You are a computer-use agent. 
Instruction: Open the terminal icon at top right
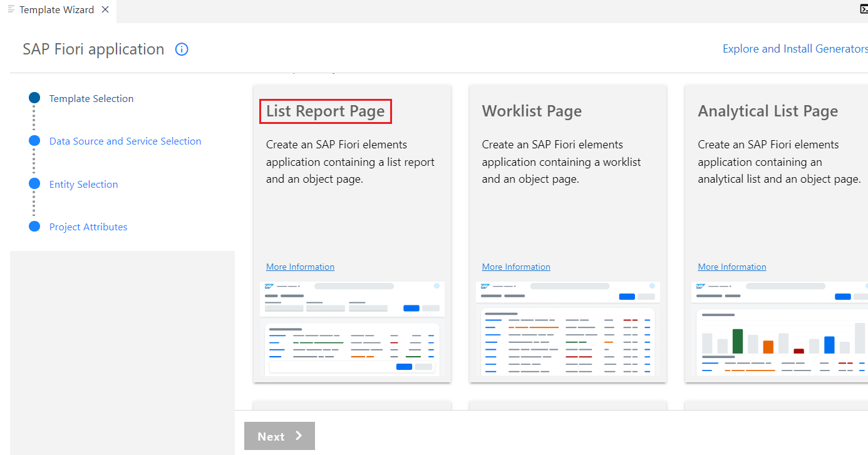[864, 9]
